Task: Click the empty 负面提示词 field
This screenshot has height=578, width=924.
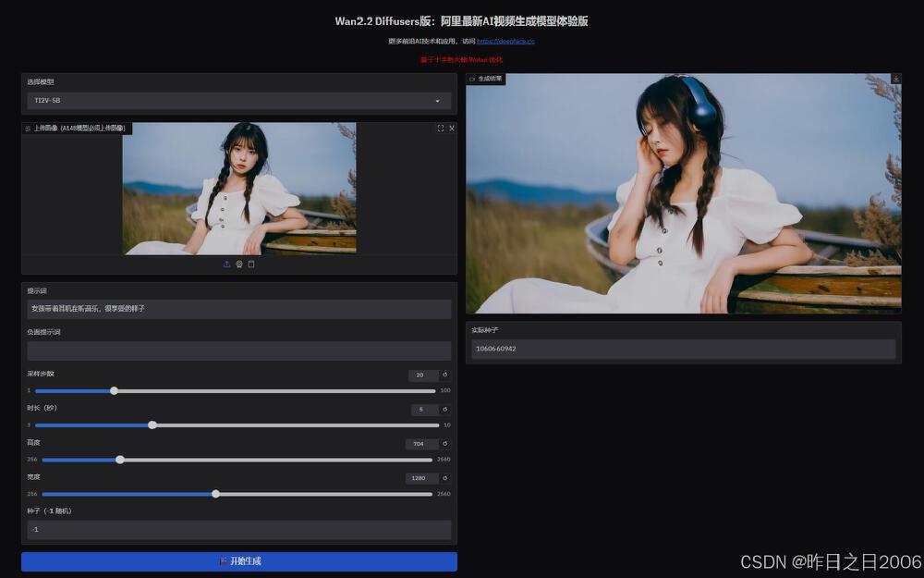Action: [238, 350]
